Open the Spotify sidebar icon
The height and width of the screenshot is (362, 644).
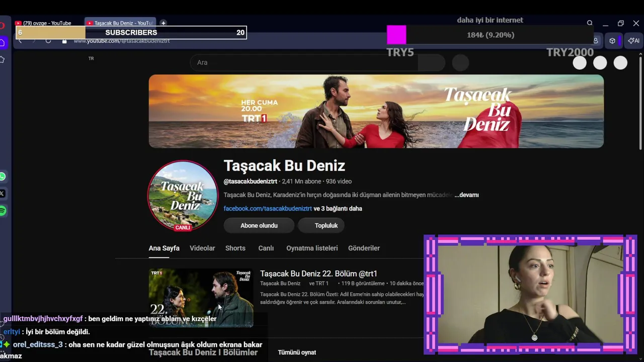(x=3, y=211)
